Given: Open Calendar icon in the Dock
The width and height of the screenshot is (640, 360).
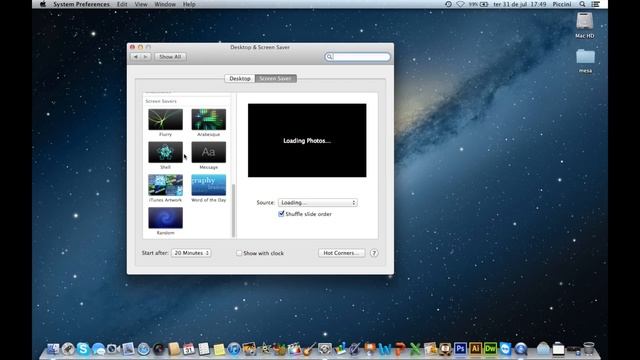Looking at the screenshot, I should point(189,349).
